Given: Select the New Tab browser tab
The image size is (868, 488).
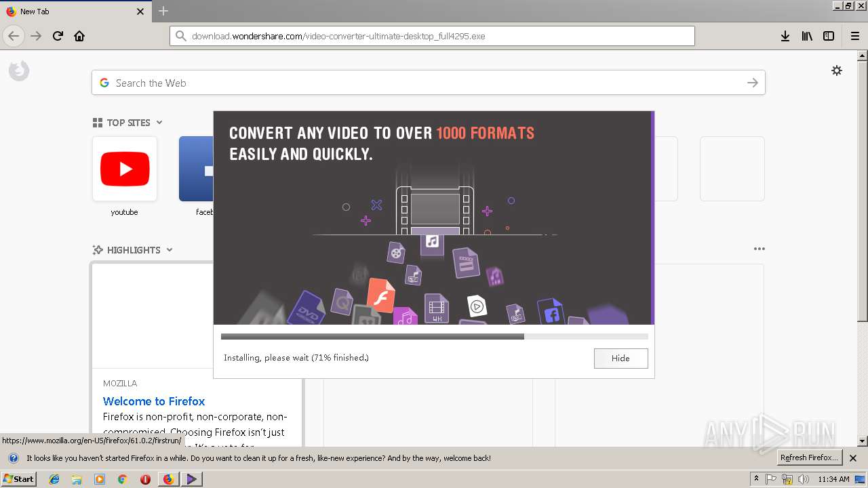Looking at the screenshot, I should [75, 12].
